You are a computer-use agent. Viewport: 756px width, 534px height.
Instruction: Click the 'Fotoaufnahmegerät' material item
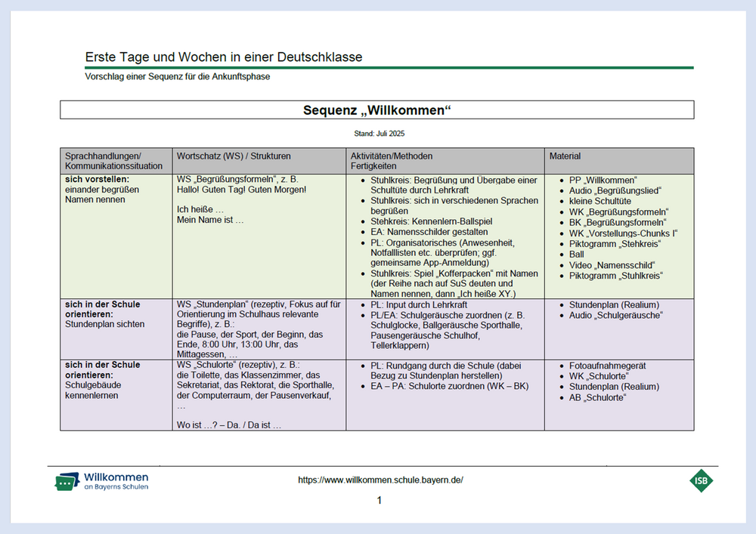click(607, 366)
